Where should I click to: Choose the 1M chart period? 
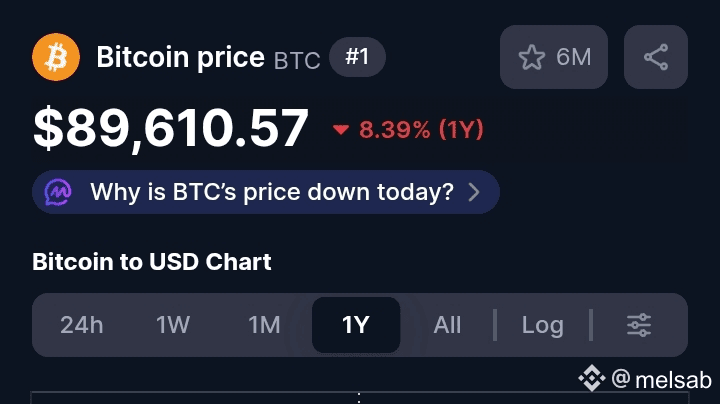[264, 325]
